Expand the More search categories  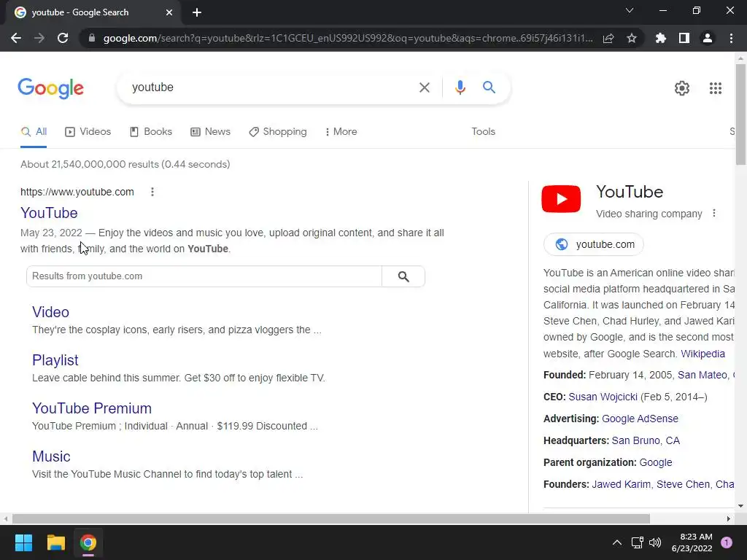click(x=341, y=132)
